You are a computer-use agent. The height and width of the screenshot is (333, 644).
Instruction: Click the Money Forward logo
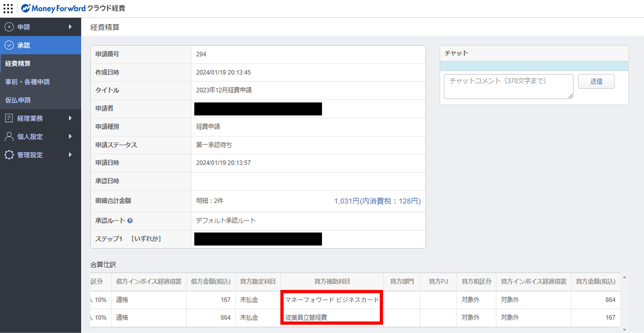coord(54,8)
